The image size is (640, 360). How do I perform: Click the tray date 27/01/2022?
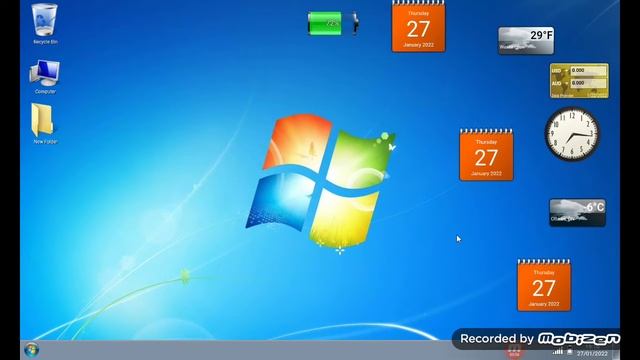(x=592, y=354)
